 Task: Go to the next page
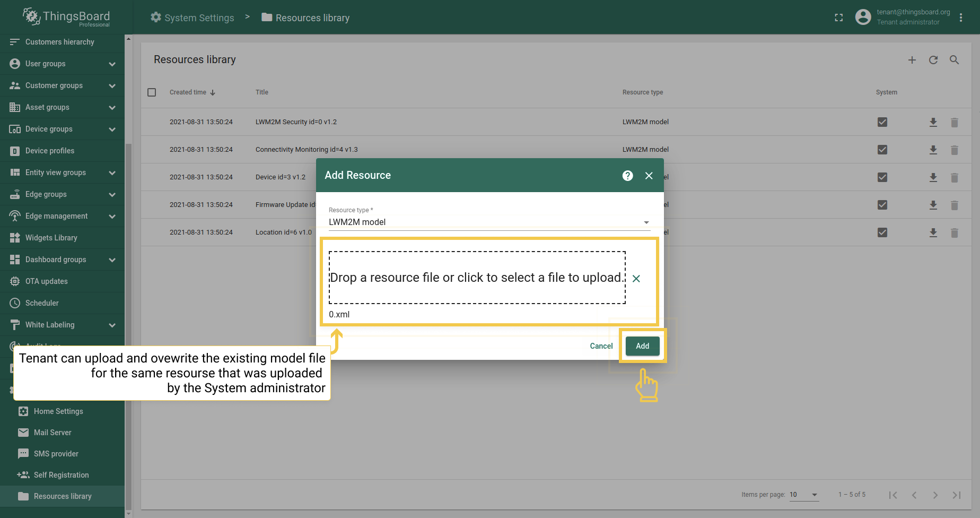pos(935,495)
